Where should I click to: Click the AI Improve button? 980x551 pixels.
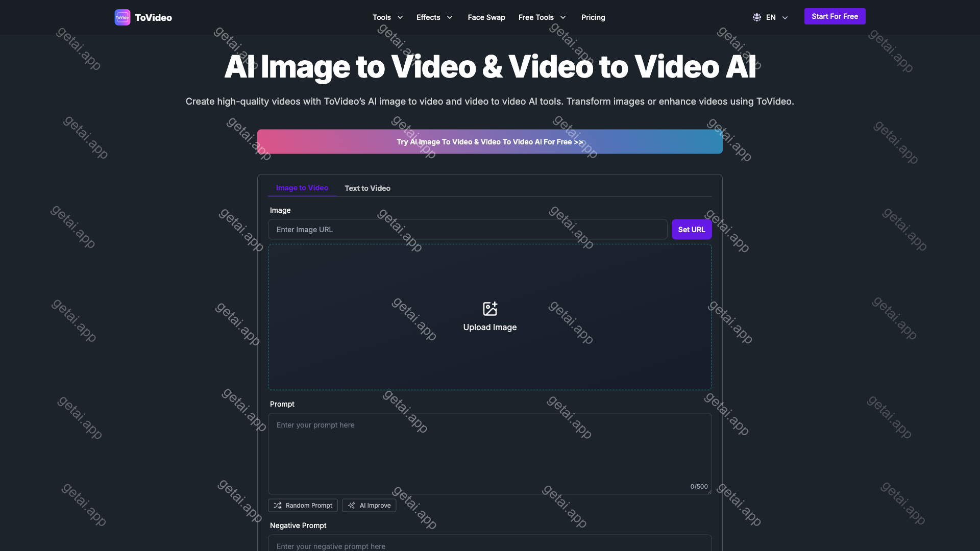click(x=369, y=505)
